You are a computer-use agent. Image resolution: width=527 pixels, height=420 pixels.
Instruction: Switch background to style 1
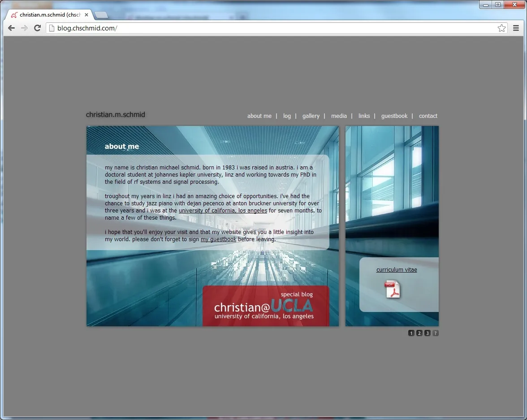coord(411,333)
